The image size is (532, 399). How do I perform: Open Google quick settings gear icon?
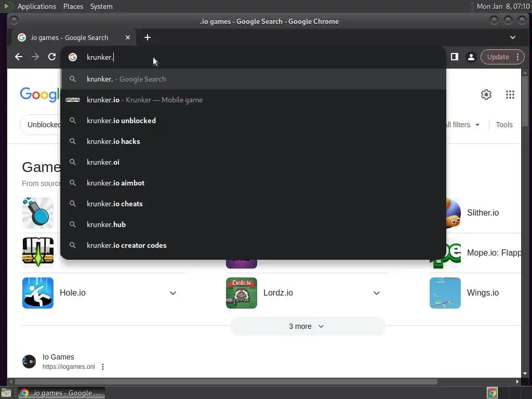coord(486,95)
